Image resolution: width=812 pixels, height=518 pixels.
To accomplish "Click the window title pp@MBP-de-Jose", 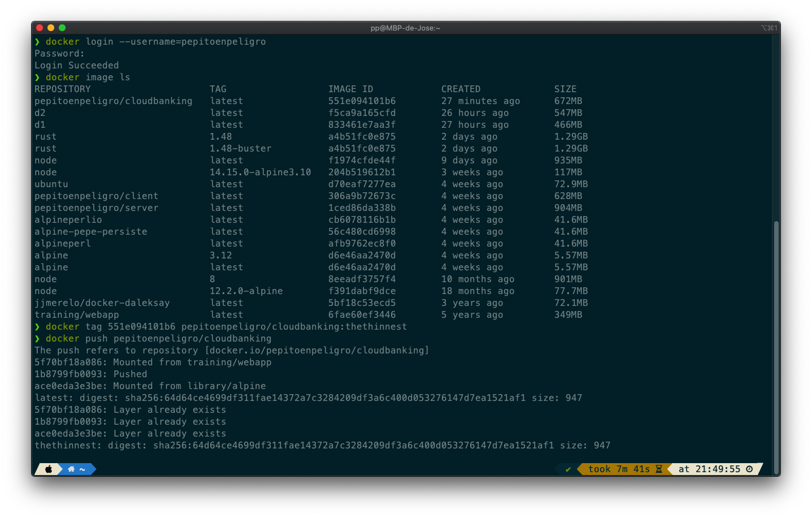I will tap(406, 27).
